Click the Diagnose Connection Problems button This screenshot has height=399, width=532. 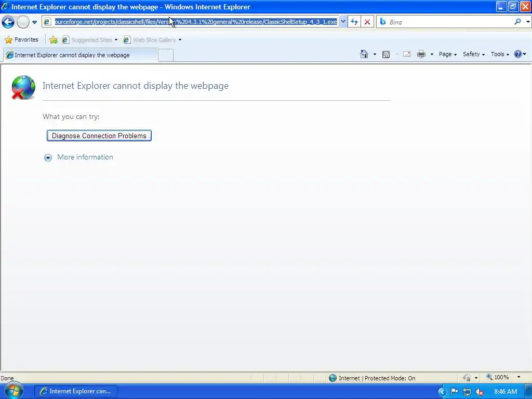click(99, 136)
